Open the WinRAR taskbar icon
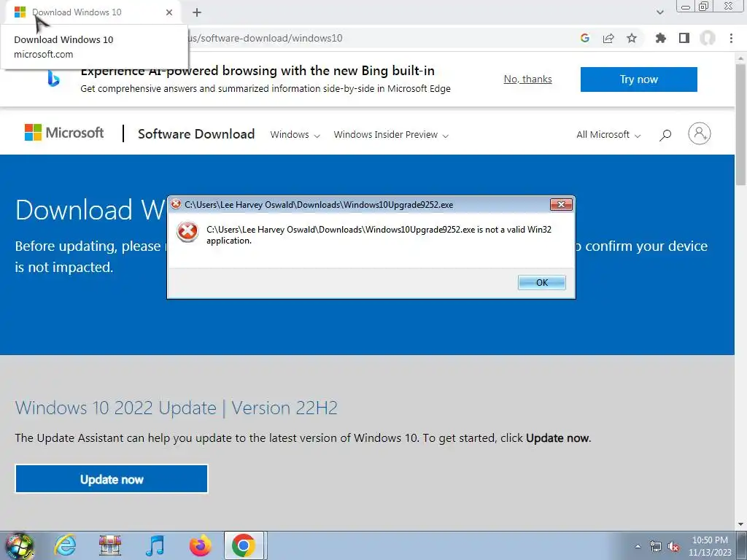 pos(110,545)
